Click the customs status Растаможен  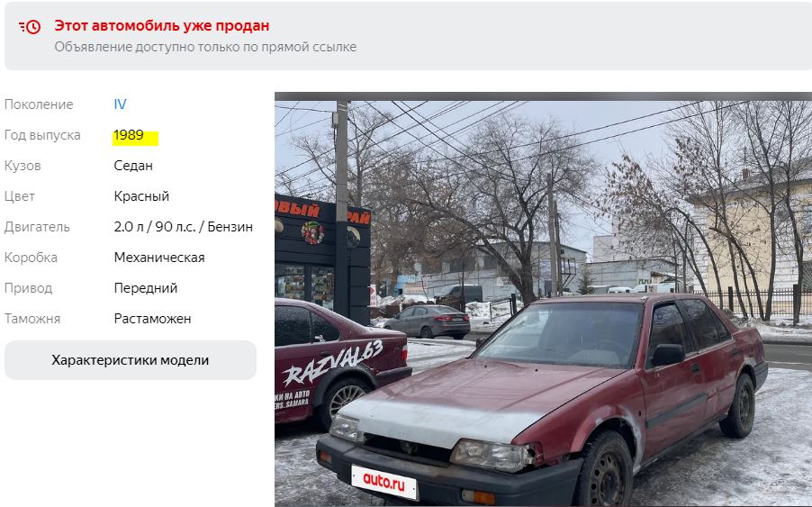[152, 319]
